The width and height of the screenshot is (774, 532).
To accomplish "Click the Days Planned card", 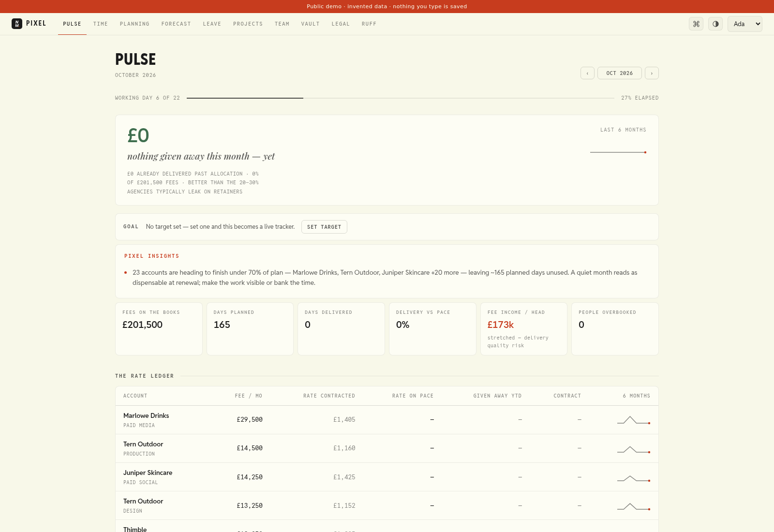I will coord(250,329).
